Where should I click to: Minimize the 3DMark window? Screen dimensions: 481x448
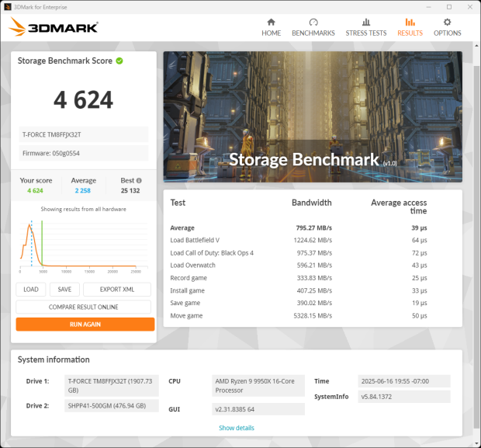428,7
